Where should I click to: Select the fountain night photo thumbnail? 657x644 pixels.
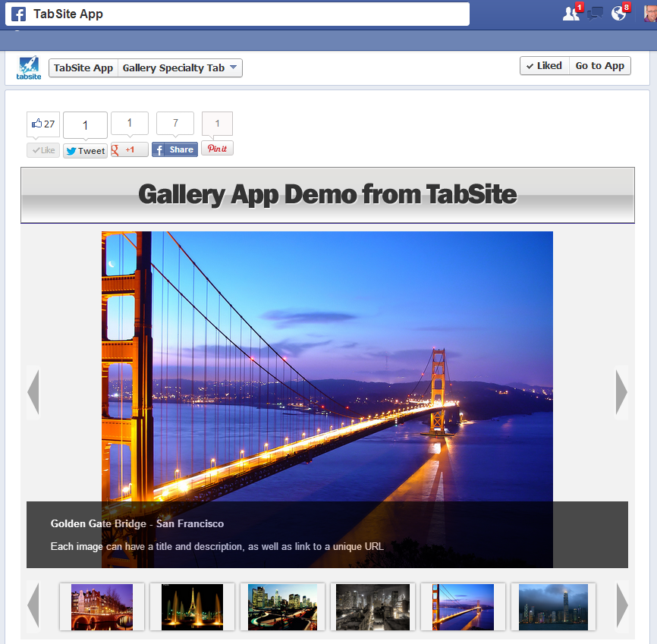click(x=191, y=607)
